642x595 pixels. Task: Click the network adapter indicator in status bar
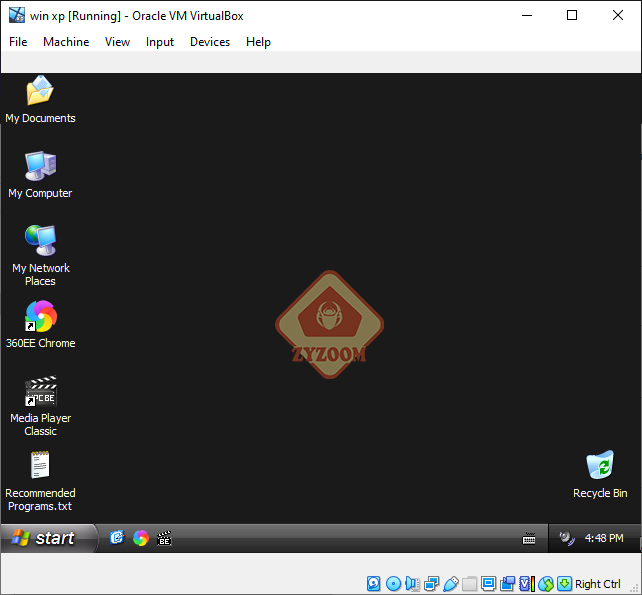pyautogui.click(x=431, y=584)
